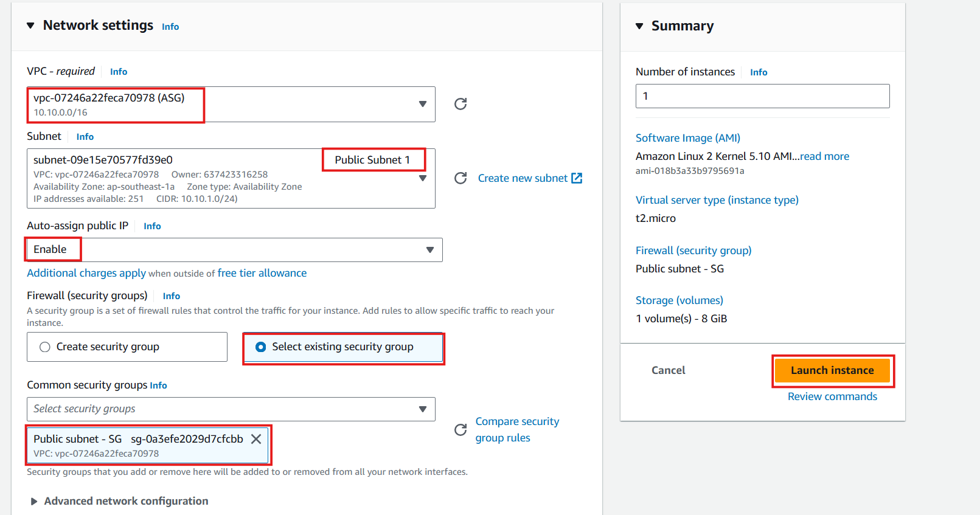Collapse the Network settings section
This screenshot has width=980, height=515.
tap(30, 26)
